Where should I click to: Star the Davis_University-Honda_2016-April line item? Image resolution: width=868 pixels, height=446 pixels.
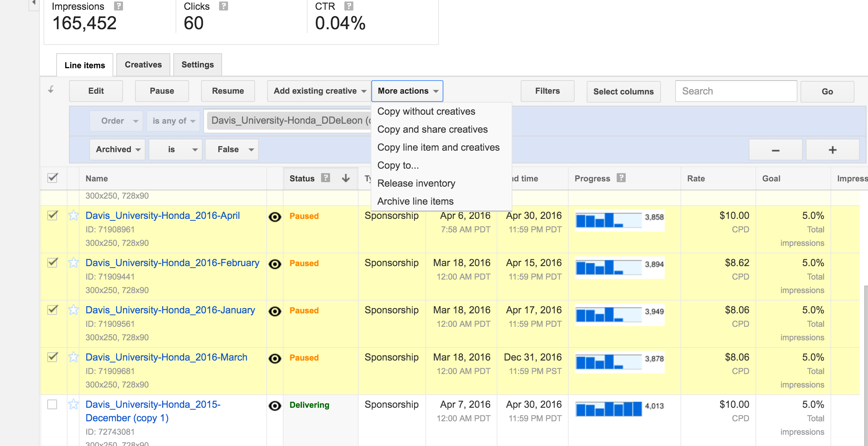(74, 216)
